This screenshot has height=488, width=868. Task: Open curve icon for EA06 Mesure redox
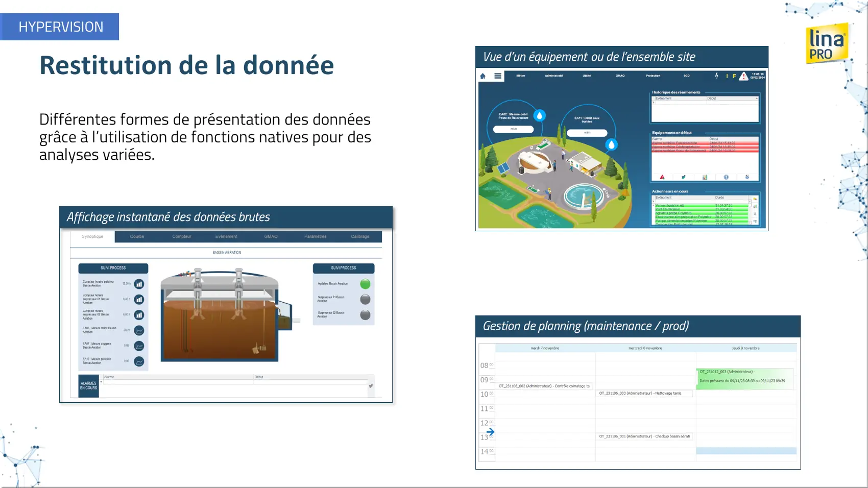[x=139, y=330]
